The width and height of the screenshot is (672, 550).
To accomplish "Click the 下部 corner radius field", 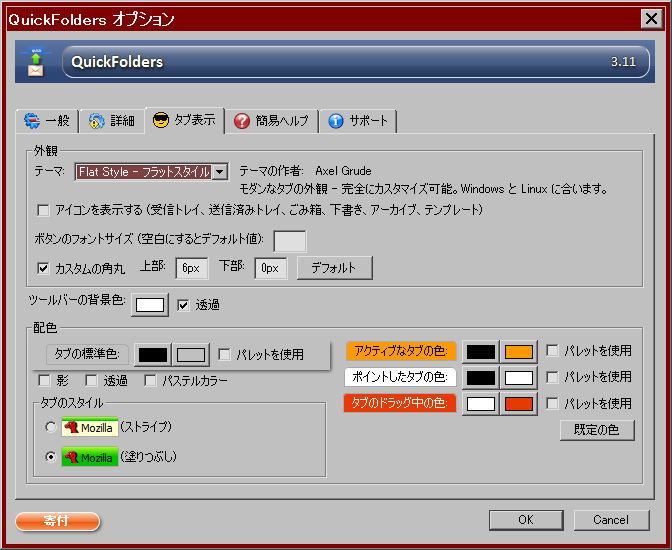I will [270, 269].
